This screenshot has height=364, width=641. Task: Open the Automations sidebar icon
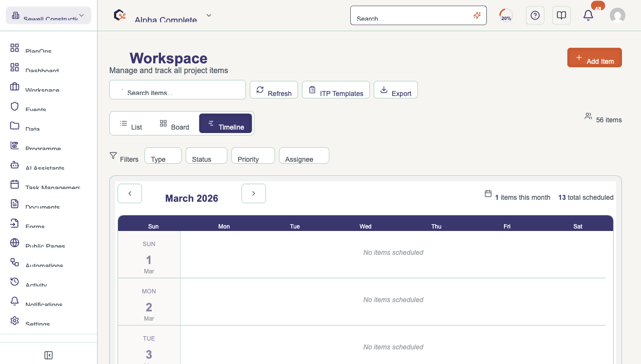[15, 262]
